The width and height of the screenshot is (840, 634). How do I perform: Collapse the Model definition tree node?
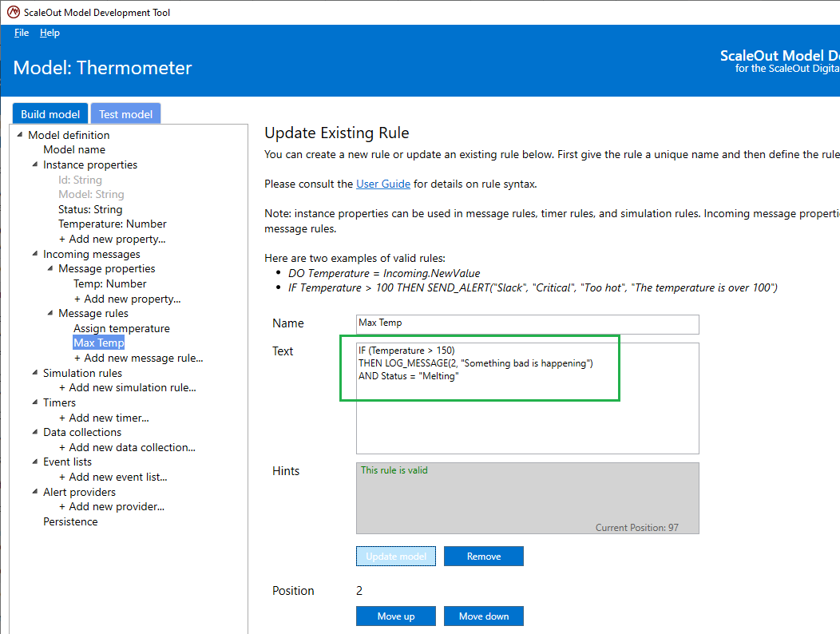(x=20, y=134)
